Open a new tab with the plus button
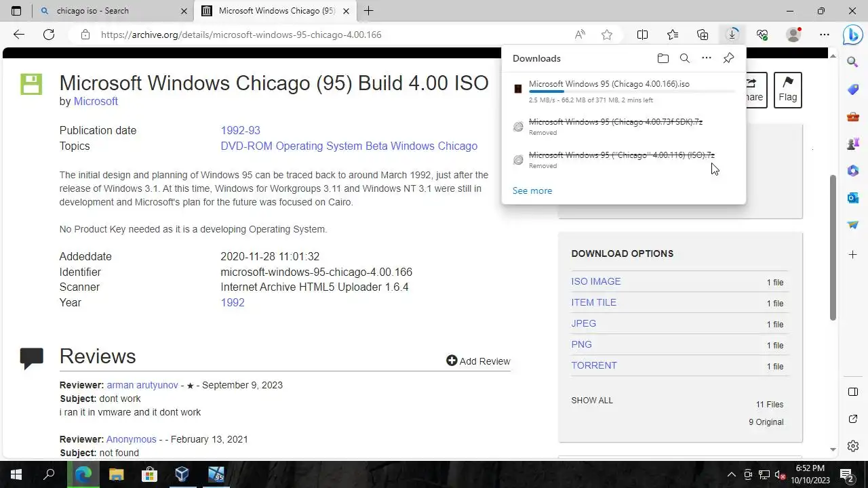The width and height of the screenshot is (868, 488). click(369, 11)
